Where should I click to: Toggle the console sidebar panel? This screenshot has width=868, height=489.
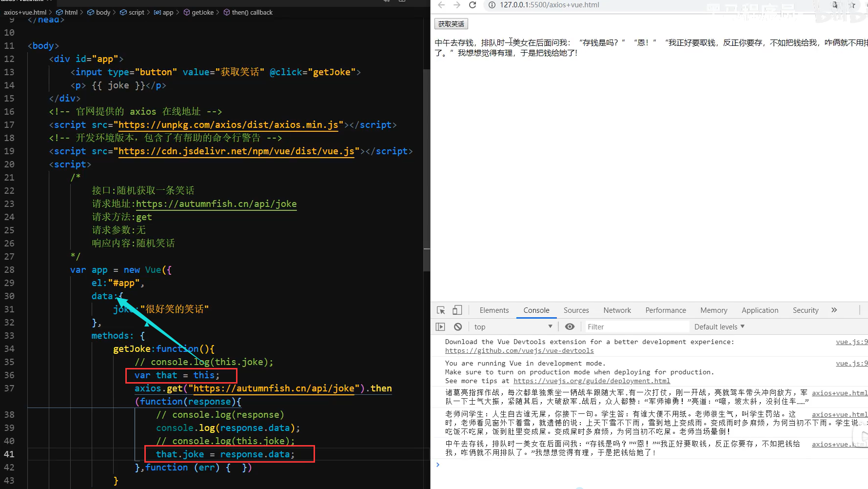coord(440,326)
